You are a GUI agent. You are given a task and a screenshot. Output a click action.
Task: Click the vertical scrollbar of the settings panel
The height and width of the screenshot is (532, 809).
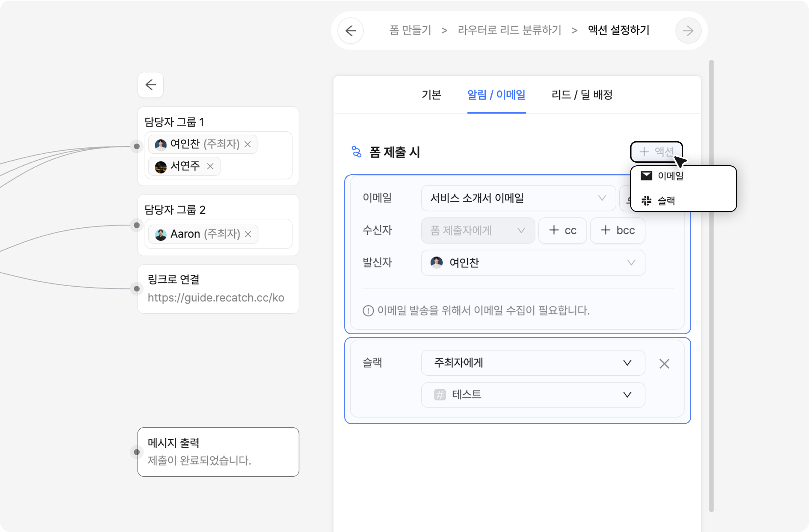click(711, 285)
